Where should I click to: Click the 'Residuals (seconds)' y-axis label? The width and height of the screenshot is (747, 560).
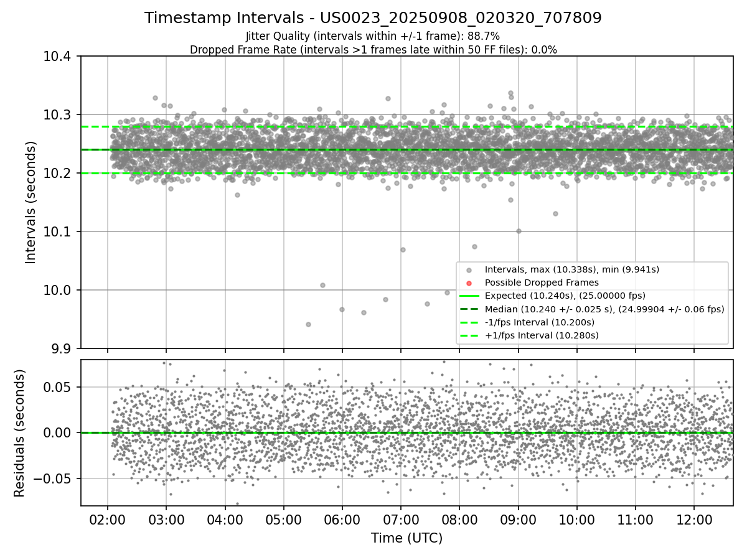tap(19, 433)
